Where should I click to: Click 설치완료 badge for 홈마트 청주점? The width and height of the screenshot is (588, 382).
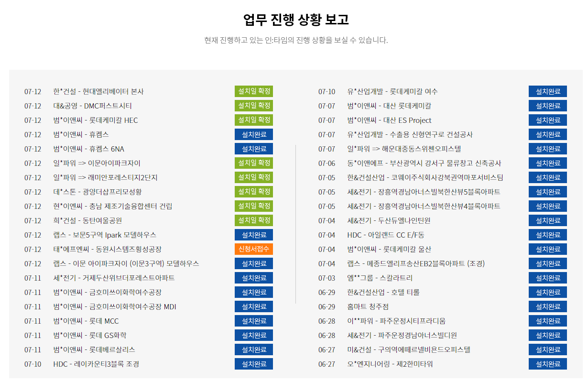coord(548,306)
